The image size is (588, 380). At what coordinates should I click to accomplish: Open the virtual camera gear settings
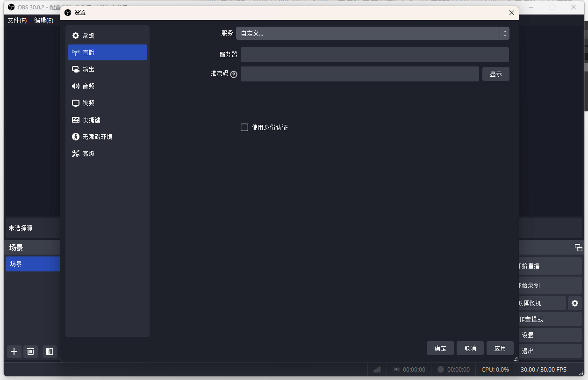click(x=574, y=303)
